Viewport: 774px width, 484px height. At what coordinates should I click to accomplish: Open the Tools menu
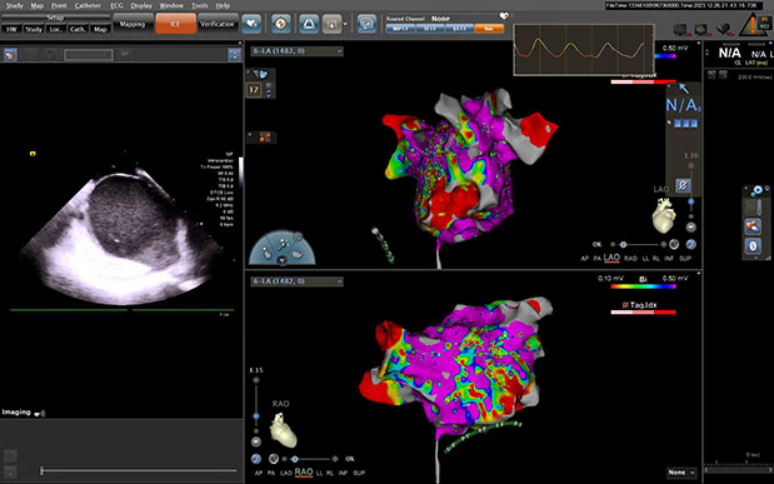[200, 5]
